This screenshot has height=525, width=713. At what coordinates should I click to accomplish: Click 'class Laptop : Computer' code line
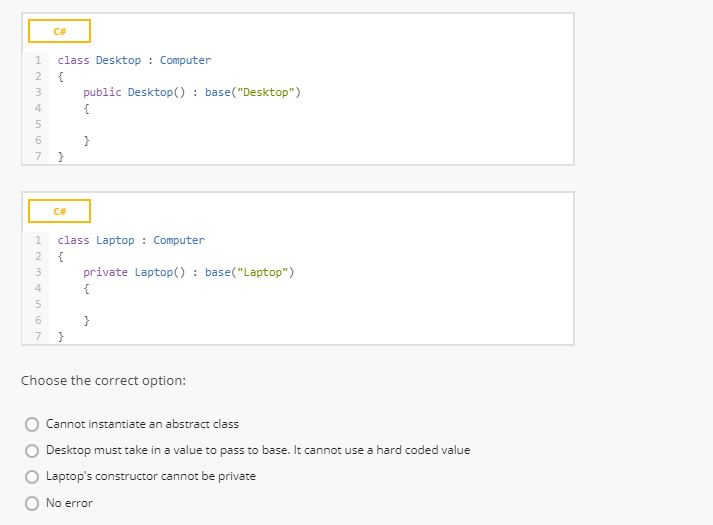point(131,240)
